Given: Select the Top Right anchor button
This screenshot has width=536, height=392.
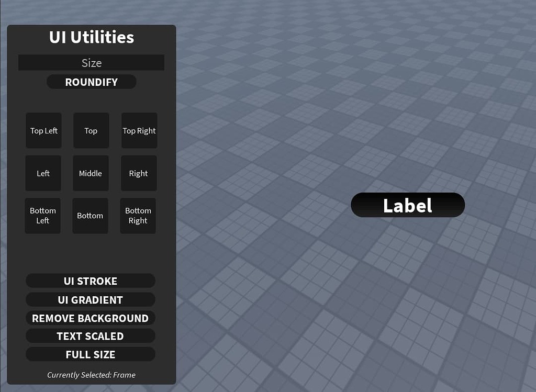Looking at the screenshot, I should 139,130.
